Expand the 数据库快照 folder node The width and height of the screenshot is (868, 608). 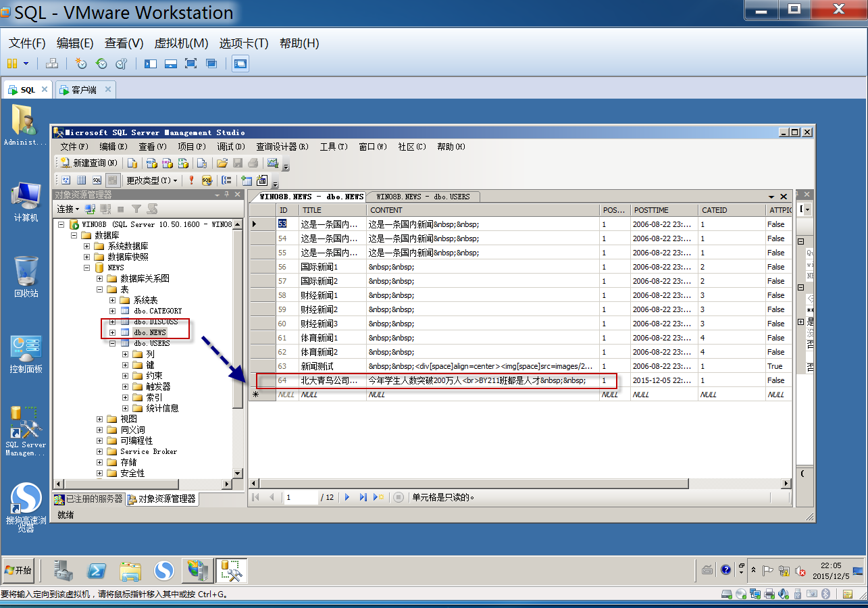point(87,257)
